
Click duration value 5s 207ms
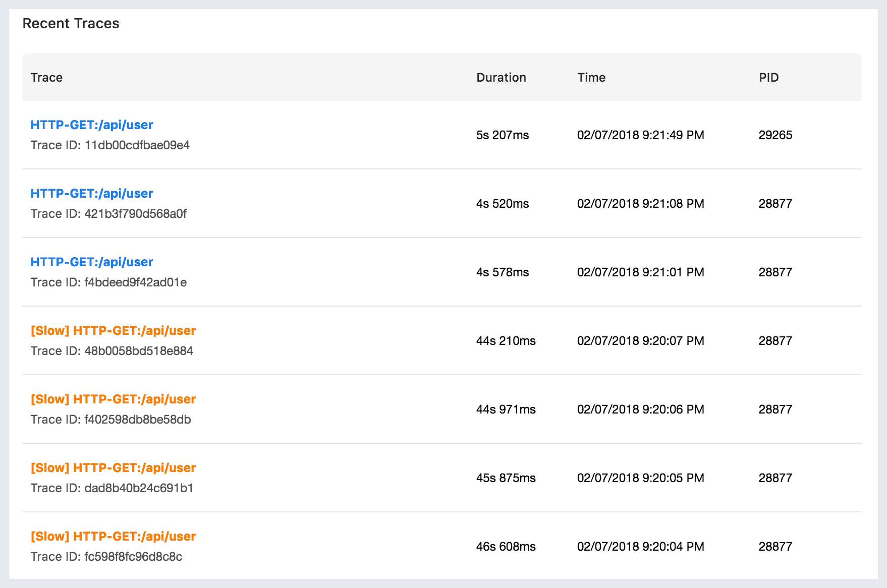coord(503,135)
